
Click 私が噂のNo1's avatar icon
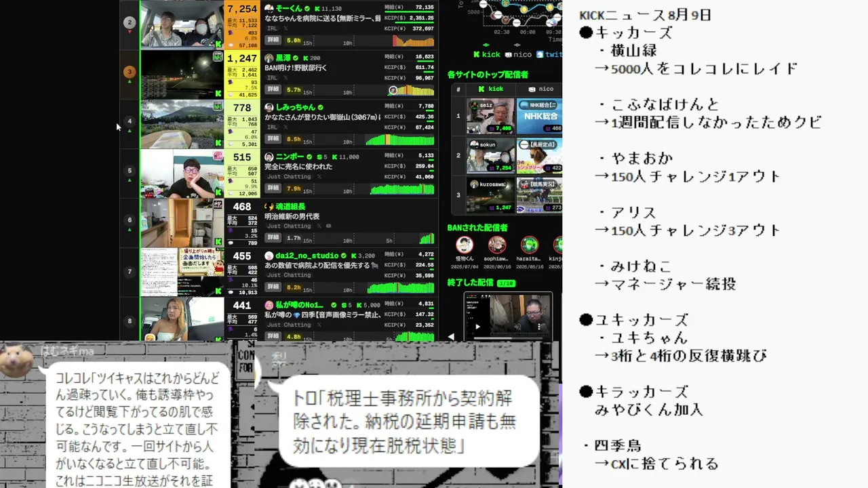(269, 305)
